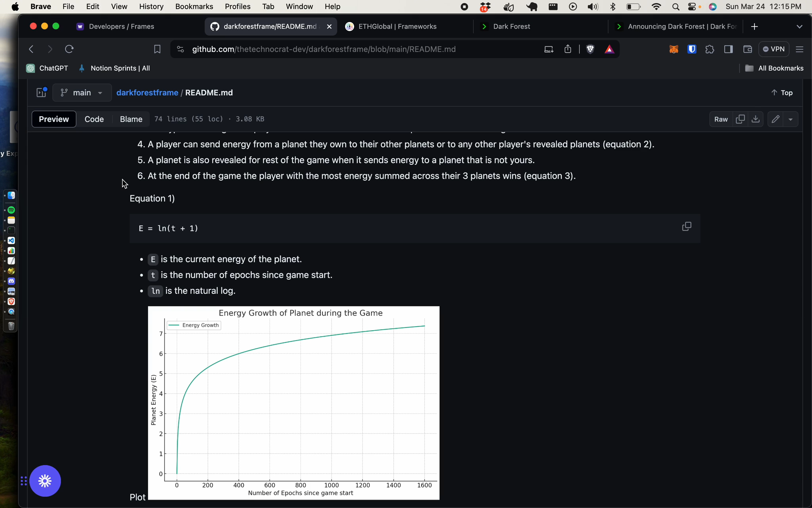Open Brave hamburger menu
This screenshot has width=812, height=508.
coord(799,49)
